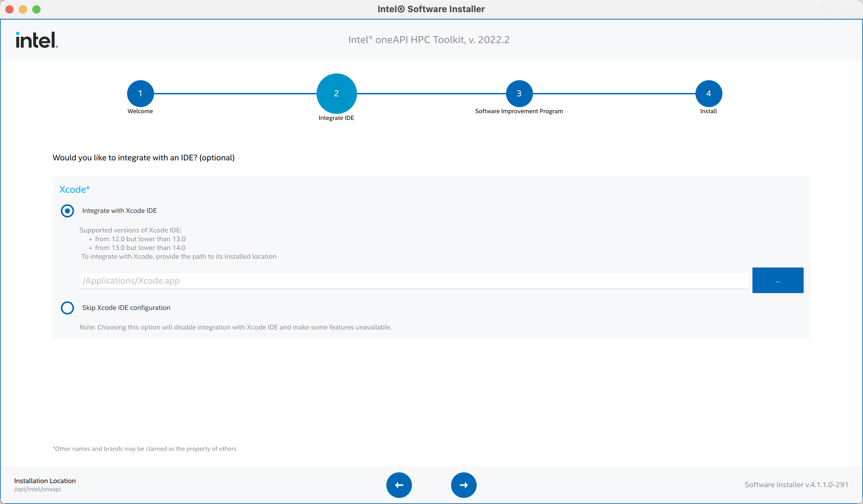Click the green fullscreen window button
This screenshot has width=863, height=504.
36,9
